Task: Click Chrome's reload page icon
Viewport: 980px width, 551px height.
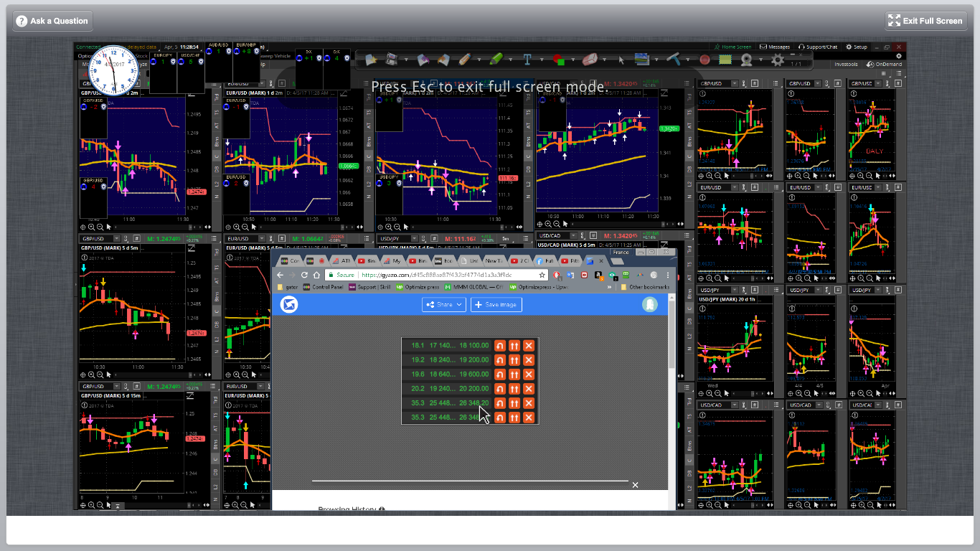Action: click(x=304, y=275)
